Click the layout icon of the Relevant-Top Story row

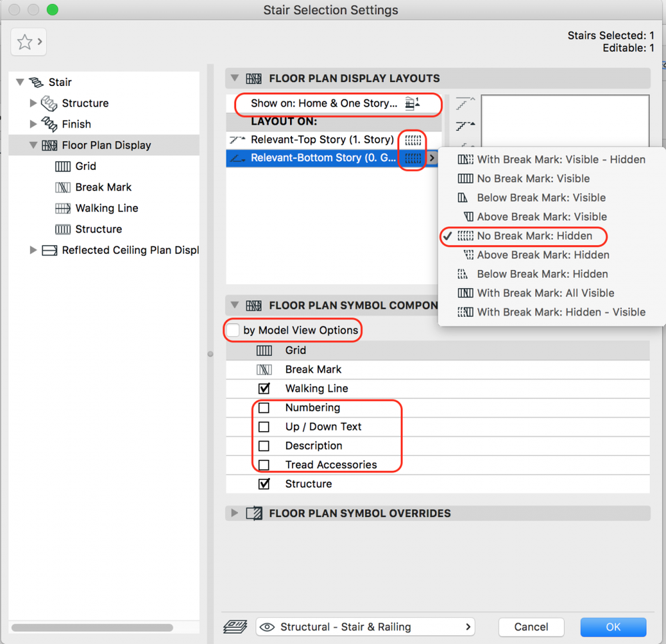coord(413,140)
